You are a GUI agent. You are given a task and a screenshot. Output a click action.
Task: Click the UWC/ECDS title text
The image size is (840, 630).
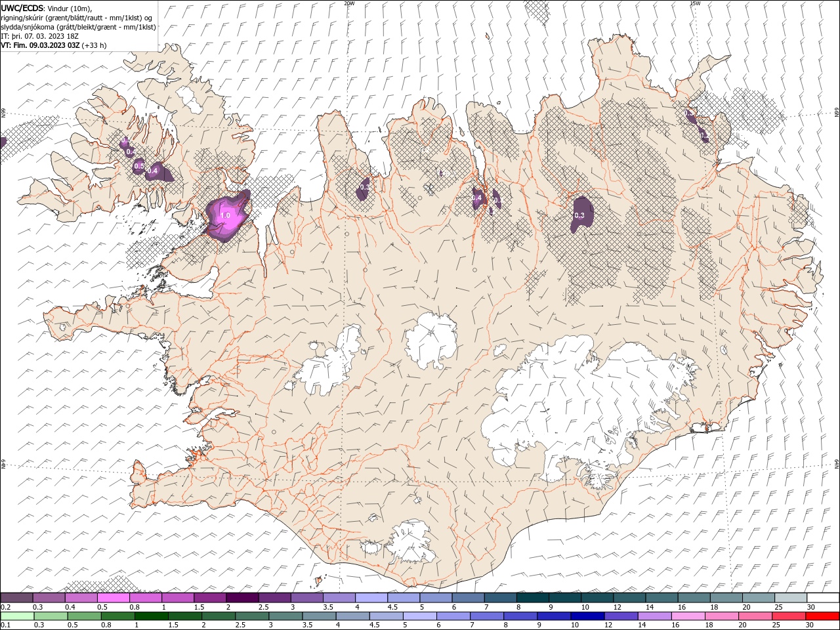22,8
